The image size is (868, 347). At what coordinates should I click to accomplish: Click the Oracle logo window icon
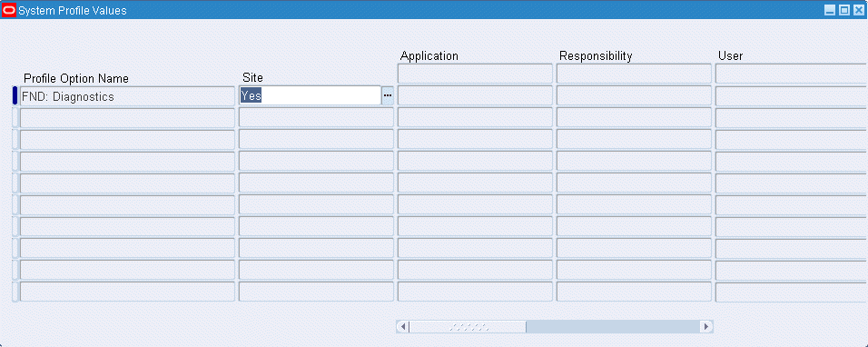coord(9,10)
